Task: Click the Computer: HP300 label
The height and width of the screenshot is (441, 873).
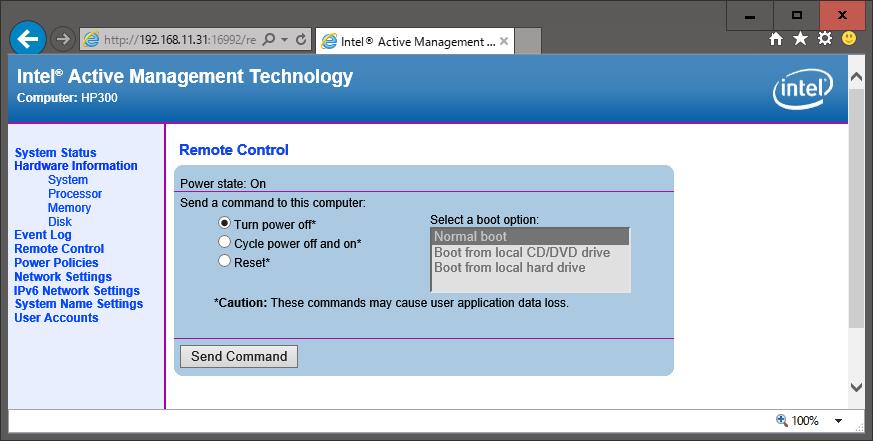Action: coord(67,98)
